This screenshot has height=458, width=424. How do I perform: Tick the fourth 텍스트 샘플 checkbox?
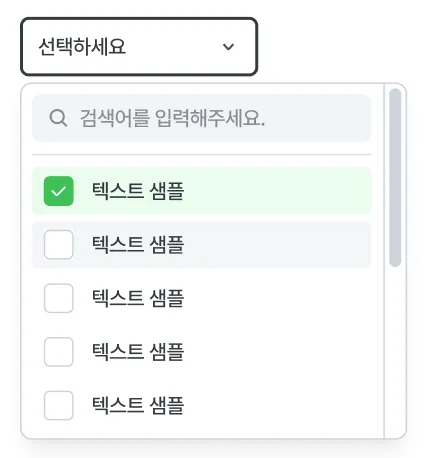59,352
